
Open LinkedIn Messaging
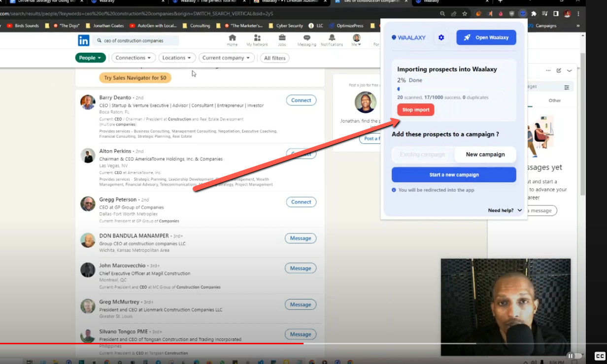tap(306, 40)
